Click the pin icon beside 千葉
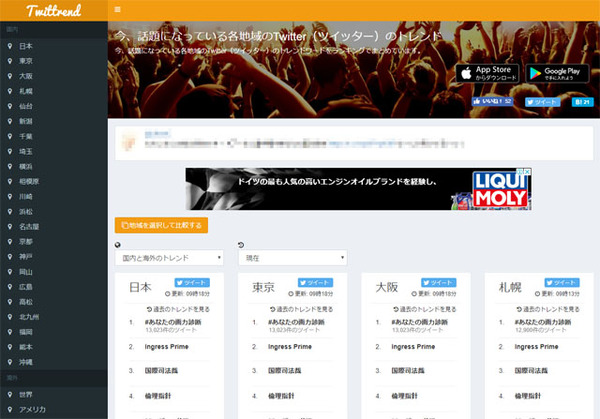 10,136
